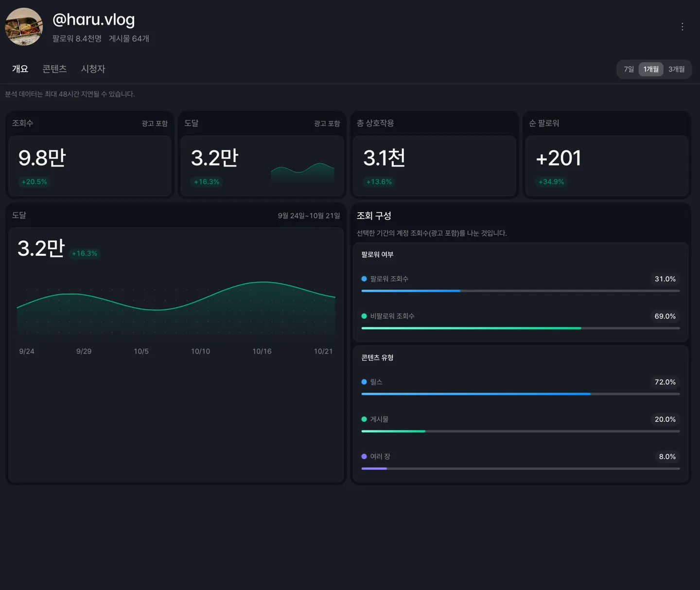
Task: Click the 콘텐츠 유형 subsection title
Action: point(377,358)
